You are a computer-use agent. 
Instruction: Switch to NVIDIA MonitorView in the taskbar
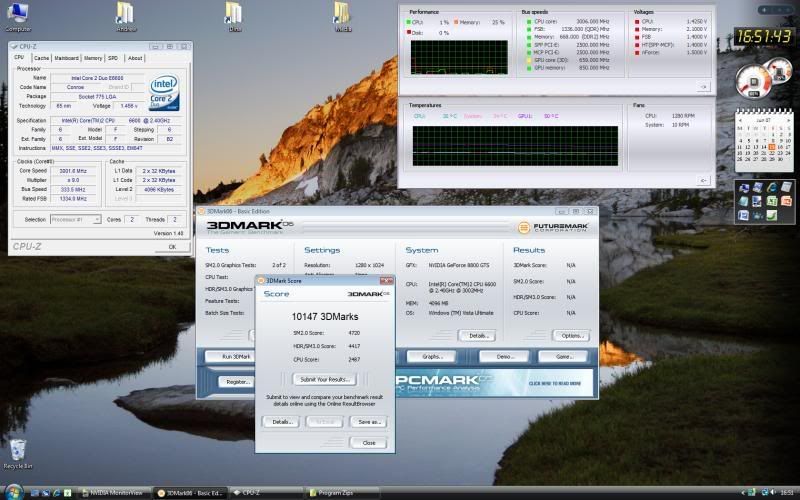click(115, 493)
